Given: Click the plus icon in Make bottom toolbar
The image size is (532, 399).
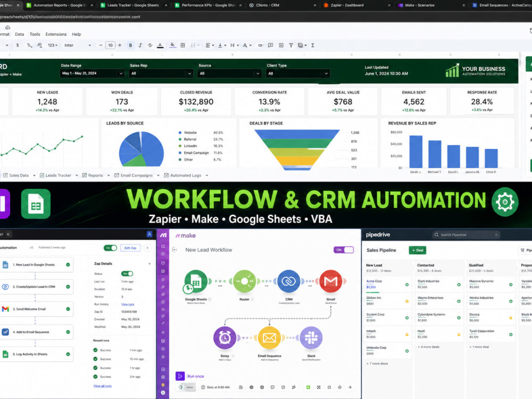Looking at the screenshot, I should coord(350,387).
